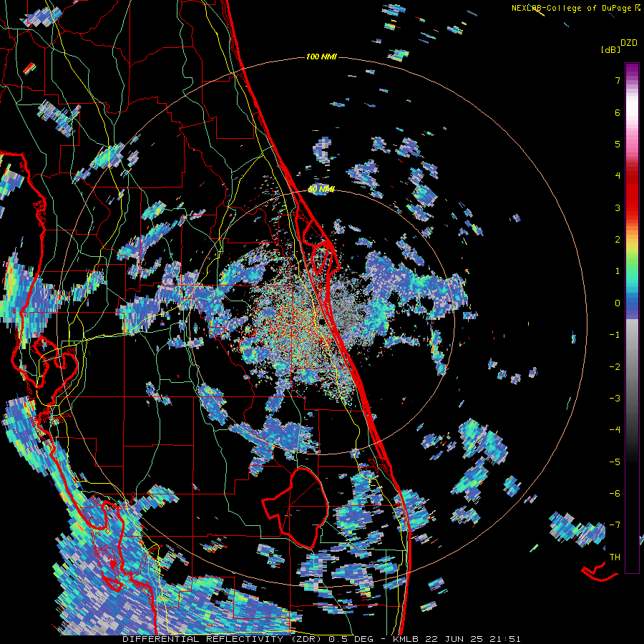Click the -2 value on the dB scale

tap(615, 367)
